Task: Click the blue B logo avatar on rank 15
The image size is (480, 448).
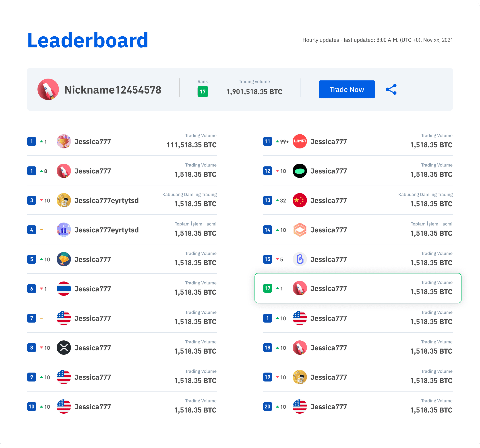Action: click(x=299, y=259)
